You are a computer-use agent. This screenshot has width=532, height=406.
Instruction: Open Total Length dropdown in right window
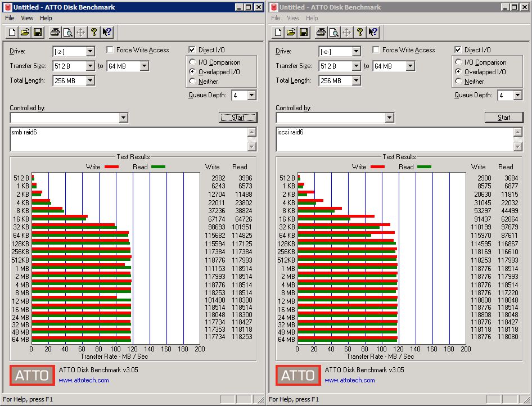point(356,81)
